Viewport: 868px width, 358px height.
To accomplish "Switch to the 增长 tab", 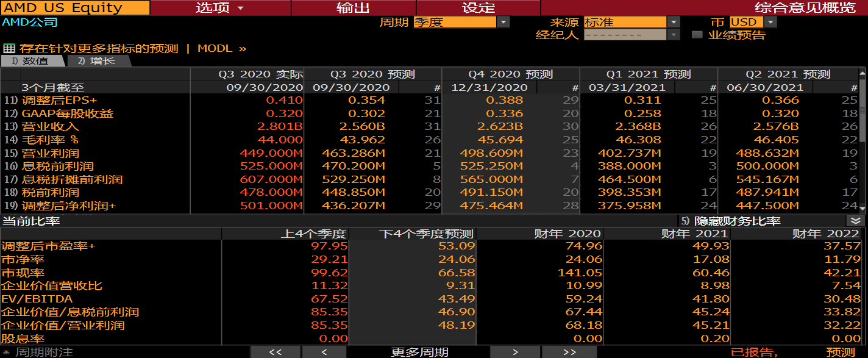I will [x=98, y=61].
